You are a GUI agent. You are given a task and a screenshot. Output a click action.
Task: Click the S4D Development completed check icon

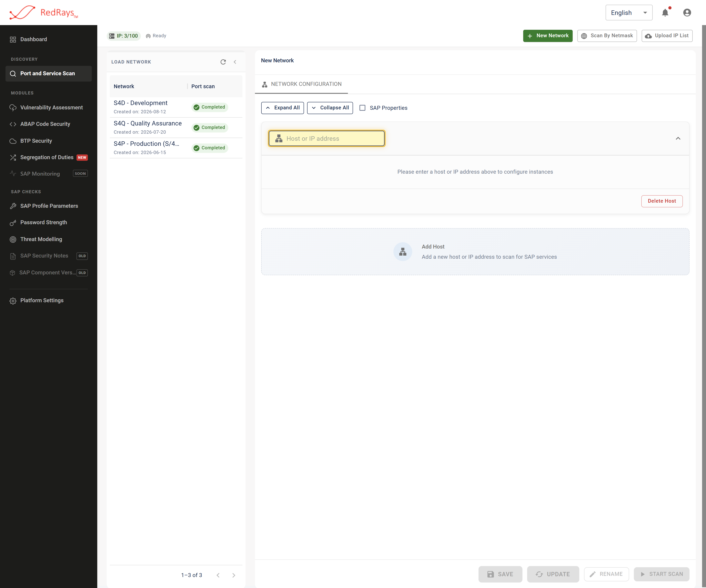196,107
